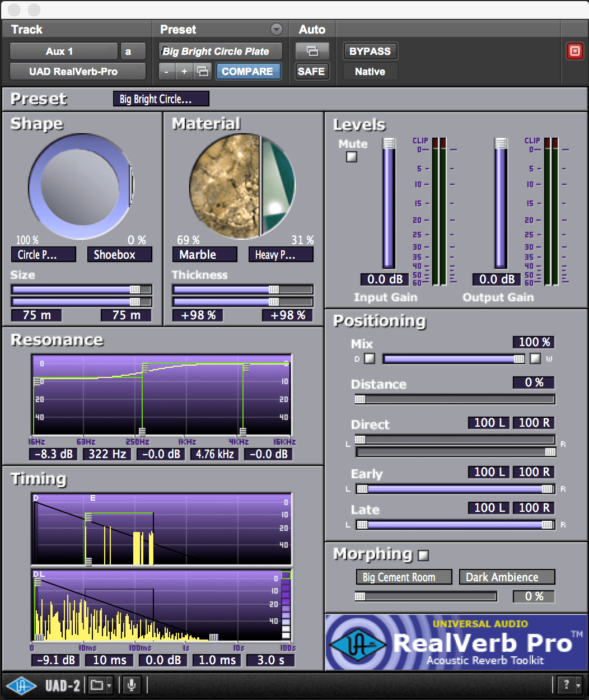
Task: Enable automation SAFE button
Action: tap(312, 72)
